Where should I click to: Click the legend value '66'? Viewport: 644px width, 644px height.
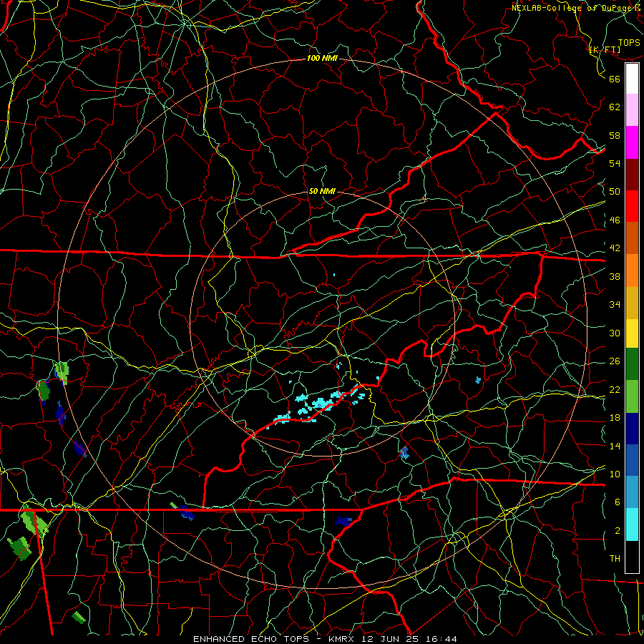click(615, 79)
